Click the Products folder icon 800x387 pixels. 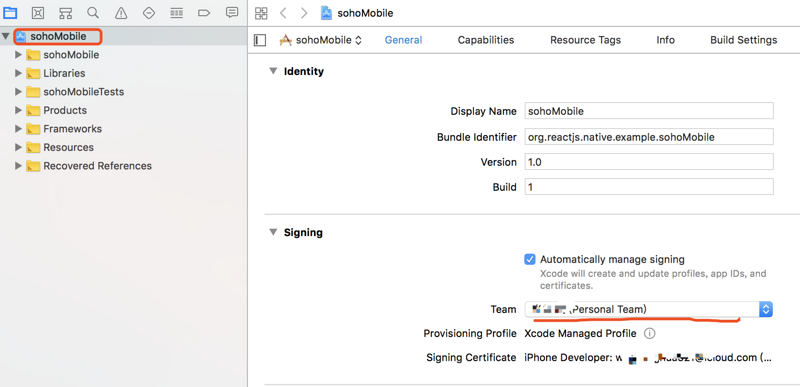click(33, 110)
